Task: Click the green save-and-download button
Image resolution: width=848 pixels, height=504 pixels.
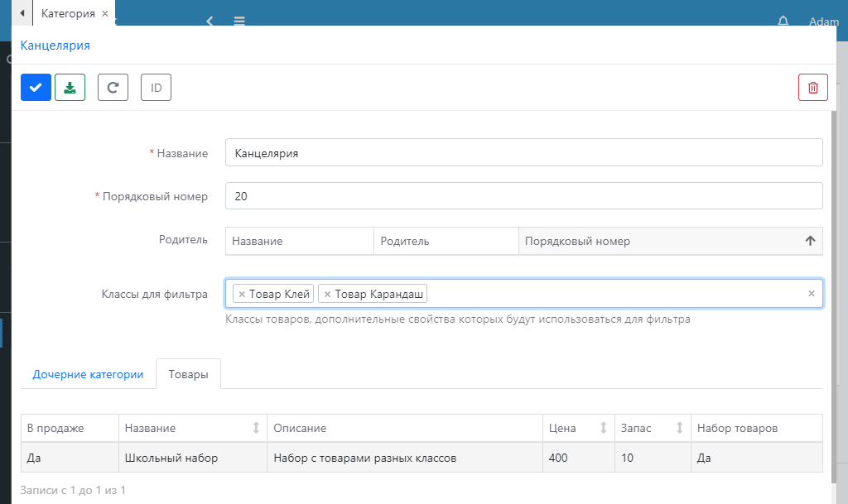Action: click(70, 88)
